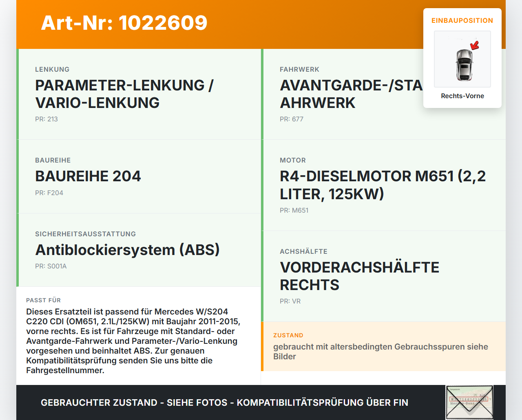Click the 'AVANTGARDE-/STA... AHRWERK' title
The width and height of the screenshot is (522, 420).
[352, 94]
